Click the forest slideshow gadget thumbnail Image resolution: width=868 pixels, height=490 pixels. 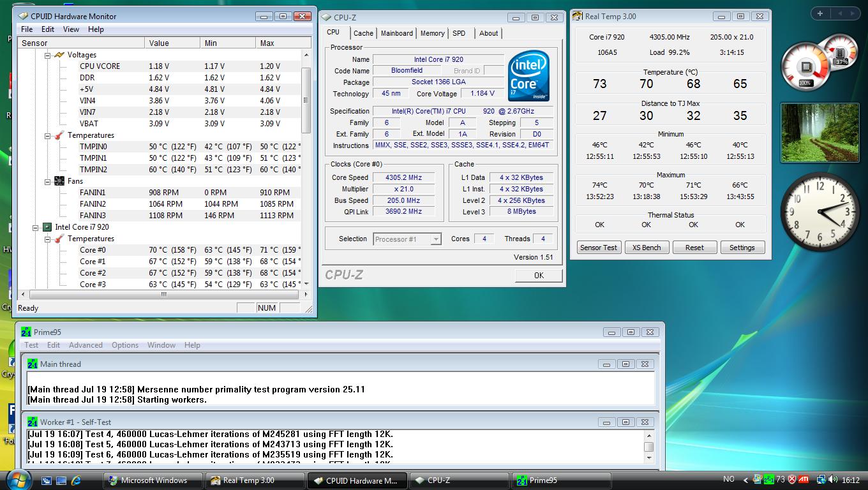point(819,133)
